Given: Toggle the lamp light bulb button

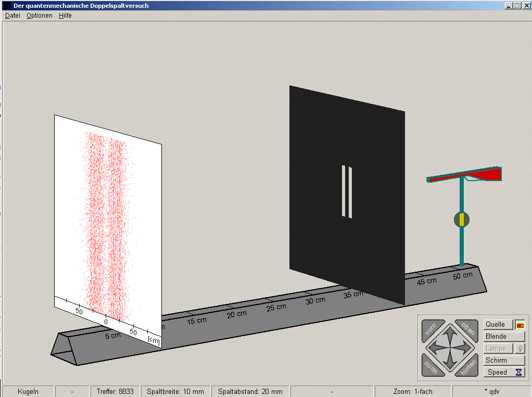Looking at the screenshot, I should [x=520, y=349].
